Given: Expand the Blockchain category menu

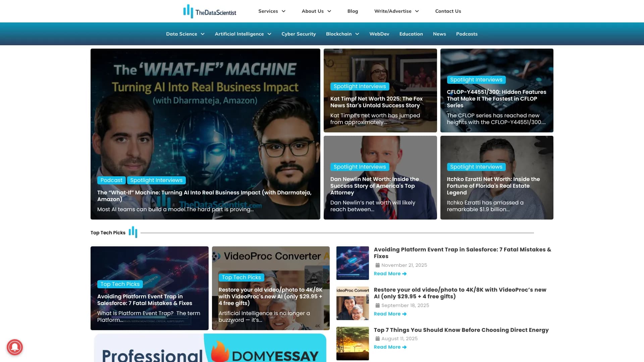Looking at the screenshot, I should [x=357, y=34].
